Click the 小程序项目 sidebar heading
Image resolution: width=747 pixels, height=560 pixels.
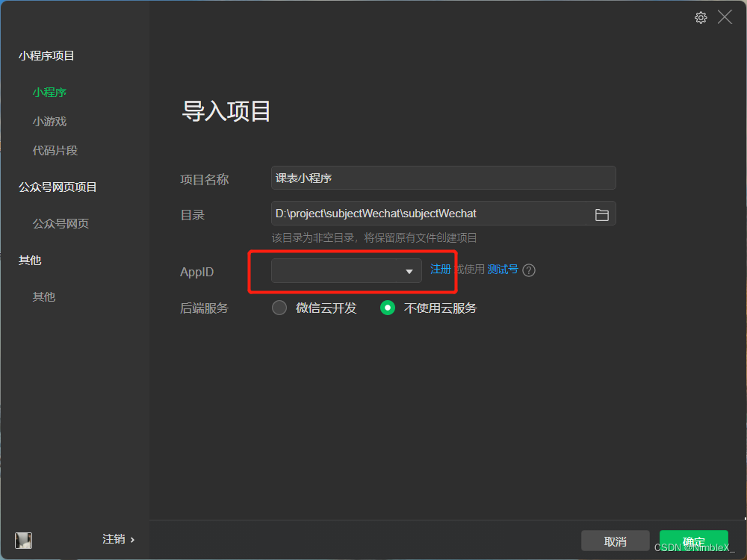pos(46,56)
